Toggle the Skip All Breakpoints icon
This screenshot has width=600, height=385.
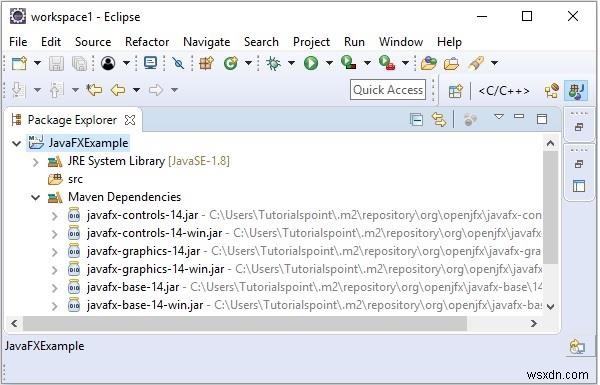[178, 63]
